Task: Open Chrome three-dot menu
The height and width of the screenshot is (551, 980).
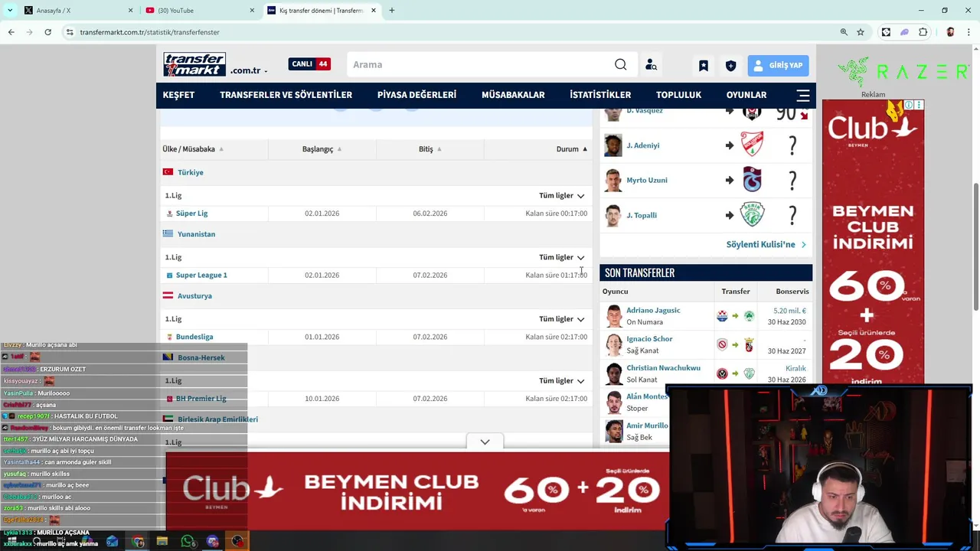Action: (968, 32)
